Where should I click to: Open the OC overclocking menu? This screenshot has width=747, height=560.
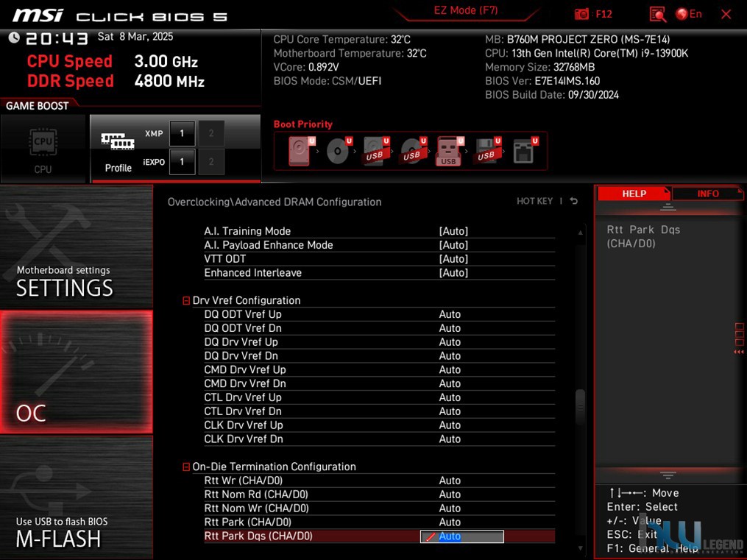pos(77,372)
